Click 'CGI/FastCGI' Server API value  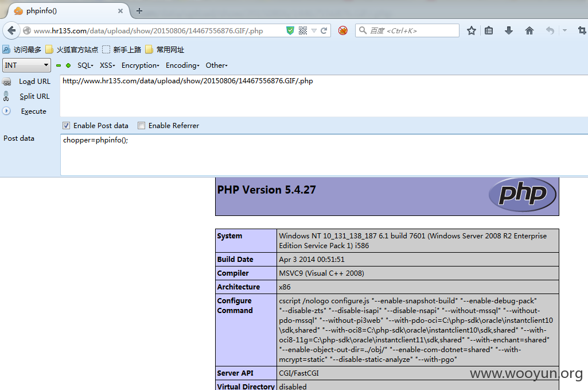pos(299,373)
